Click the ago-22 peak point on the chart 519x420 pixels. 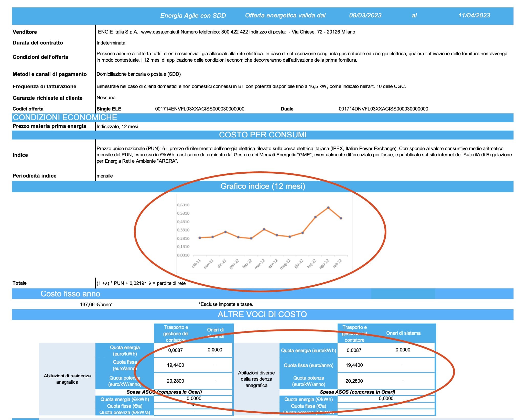coord(328,207)
